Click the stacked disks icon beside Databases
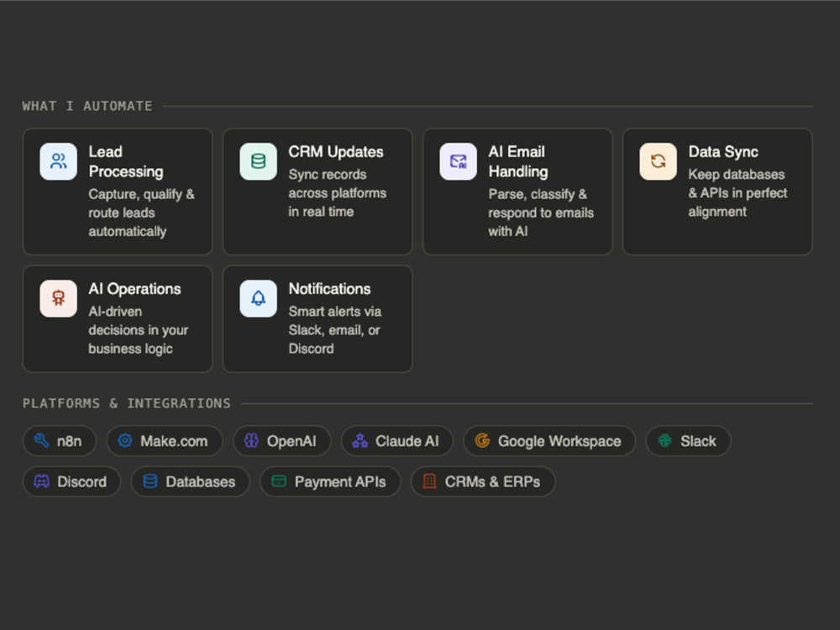This screenshot has height=630, width=840. (150, 481)
